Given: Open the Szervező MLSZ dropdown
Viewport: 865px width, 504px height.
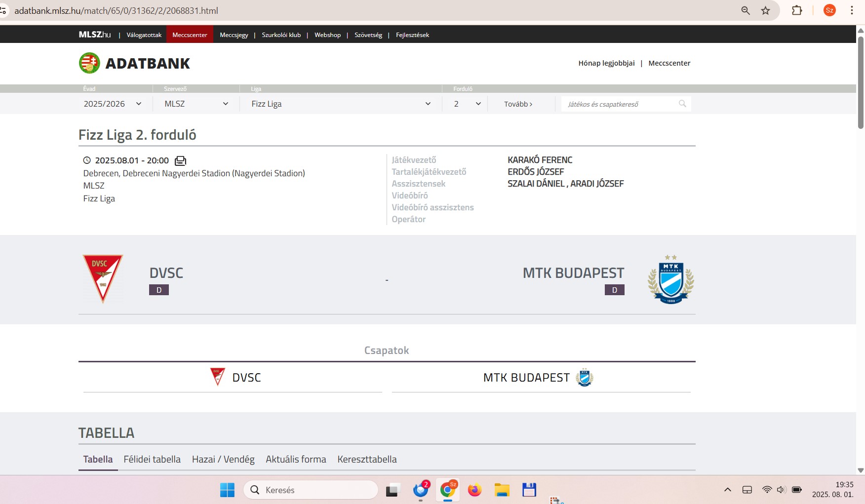Looking at the screenshot, I should (197, 104).
